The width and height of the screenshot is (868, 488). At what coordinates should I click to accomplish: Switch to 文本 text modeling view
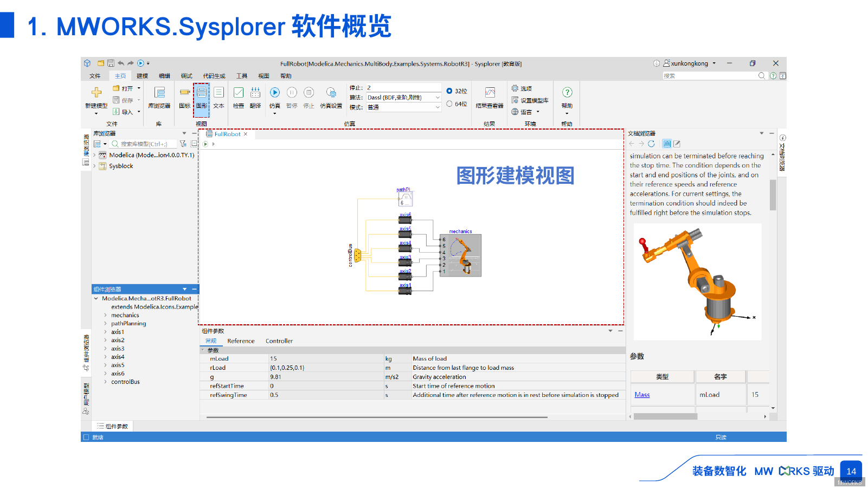(x=218, y=100)
